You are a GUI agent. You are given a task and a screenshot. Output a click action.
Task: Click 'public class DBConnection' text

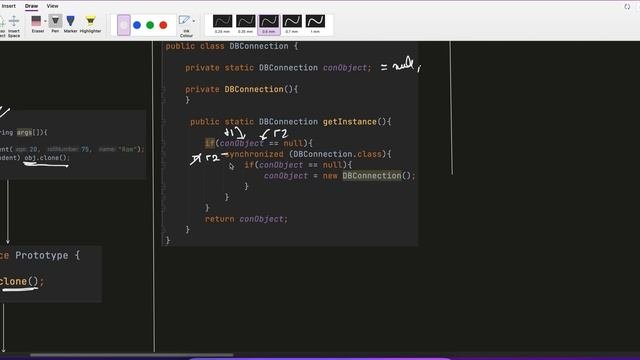[227, 46]
